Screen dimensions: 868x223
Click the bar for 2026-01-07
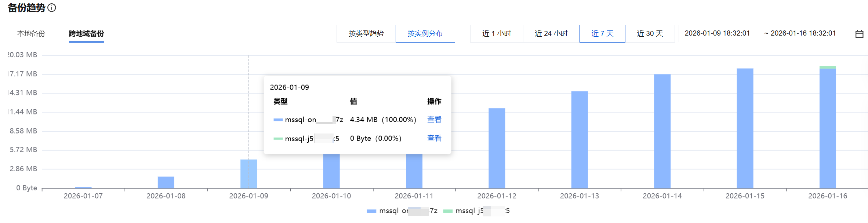(x=83, y=187)
